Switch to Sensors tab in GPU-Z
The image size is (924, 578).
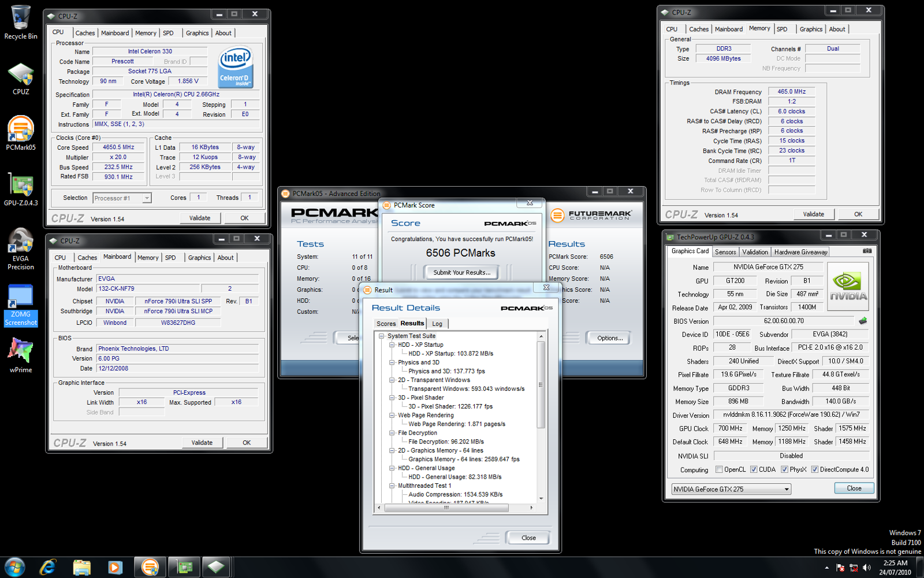point(725,252)
